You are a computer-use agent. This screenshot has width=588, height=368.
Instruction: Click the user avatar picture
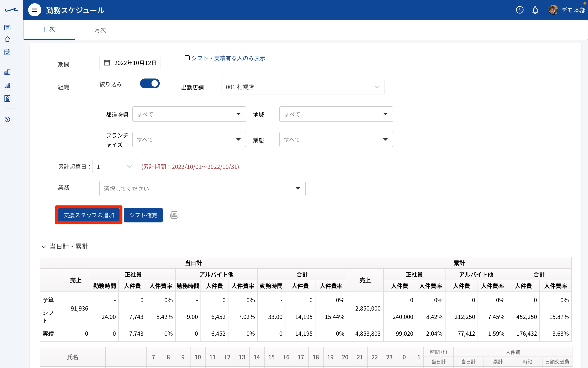[x=553, y=10]
